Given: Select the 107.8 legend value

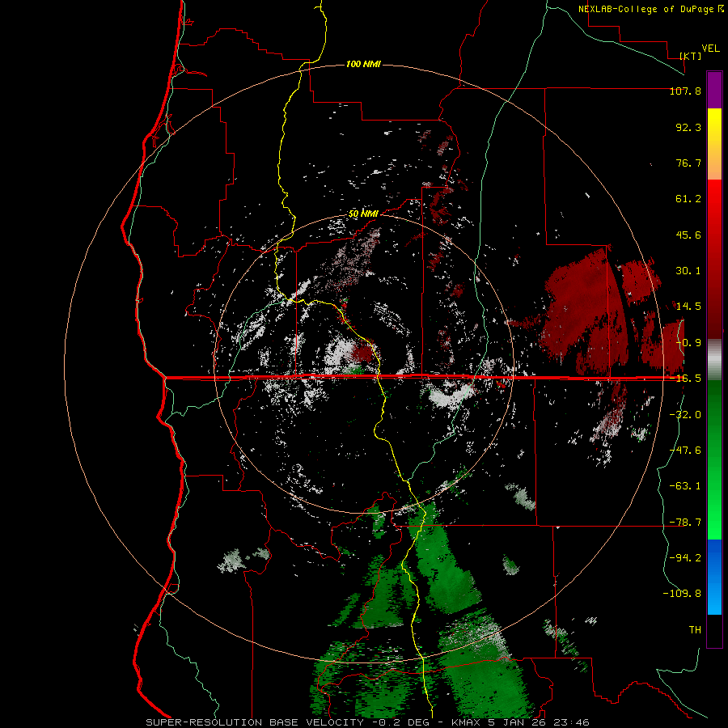Looking at the screenshot, I should click(685, 91).
